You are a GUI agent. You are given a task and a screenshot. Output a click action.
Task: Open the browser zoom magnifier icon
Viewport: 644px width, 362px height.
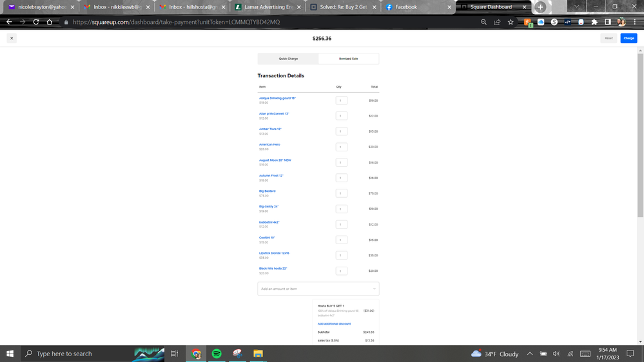pos(483,22)
